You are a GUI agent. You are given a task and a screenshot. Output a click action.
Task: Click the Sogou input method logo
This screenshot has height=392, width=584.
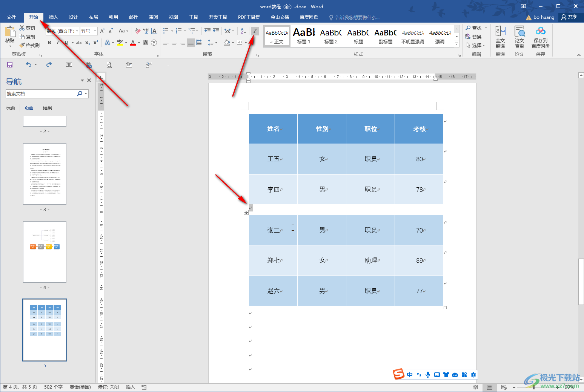point(398,374)
